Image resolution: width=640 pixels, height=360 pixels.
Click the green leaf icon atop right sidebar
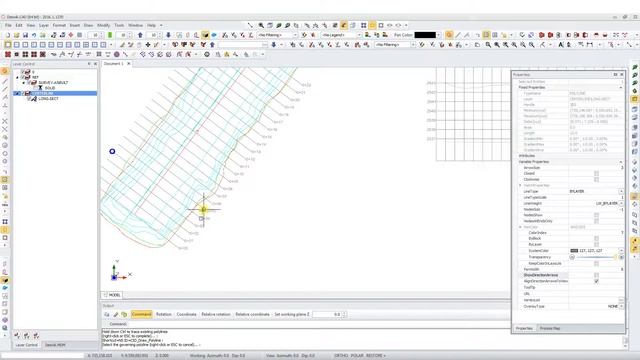635,67
